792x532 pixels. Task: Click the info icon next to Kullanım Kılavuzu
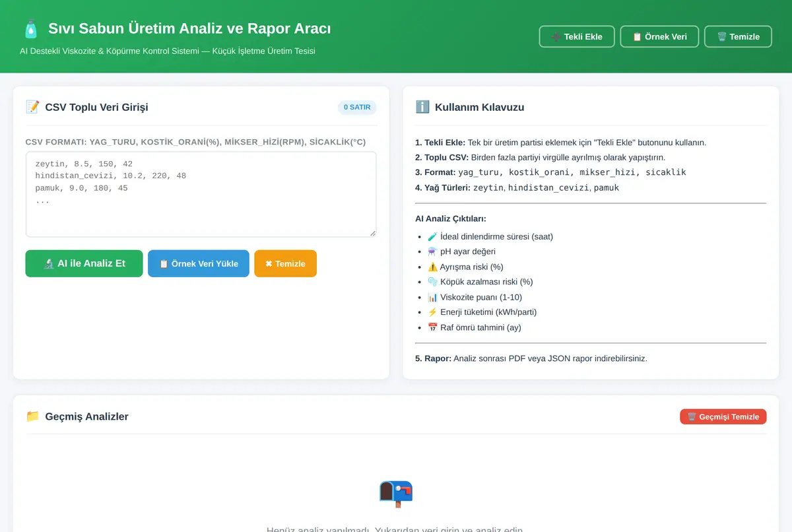coord(422,107)
